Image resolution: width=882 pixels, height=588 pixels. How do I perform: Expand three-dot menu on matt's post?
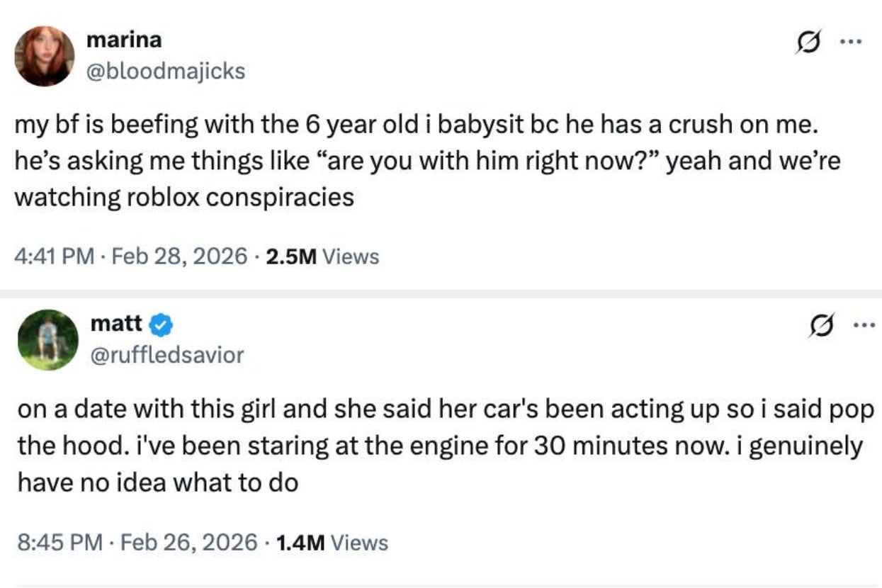(863, 327)
